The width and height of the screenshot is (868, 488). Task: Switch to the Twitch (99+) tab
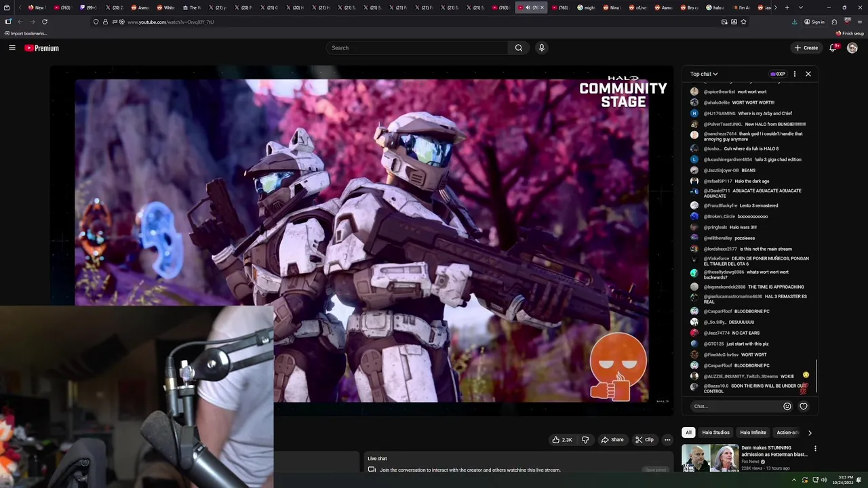point(88,7)
